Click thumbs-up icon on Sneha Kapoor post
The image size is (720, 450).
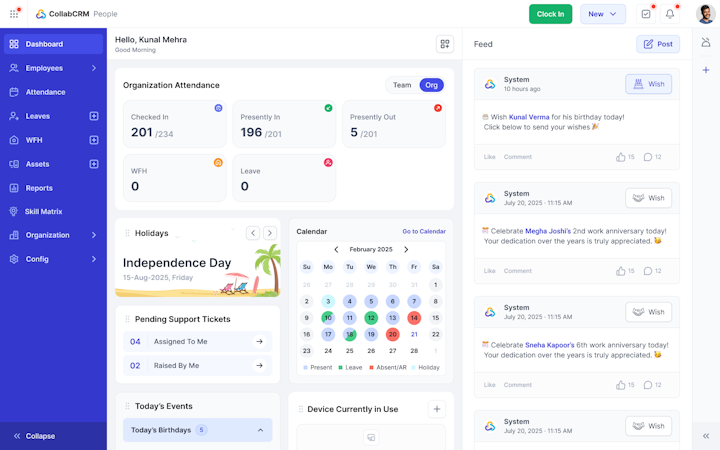[621, 385]
